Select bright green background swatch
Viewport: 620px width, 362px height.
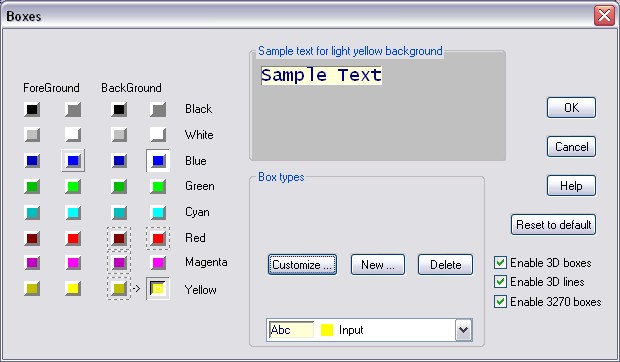point(158,187)
